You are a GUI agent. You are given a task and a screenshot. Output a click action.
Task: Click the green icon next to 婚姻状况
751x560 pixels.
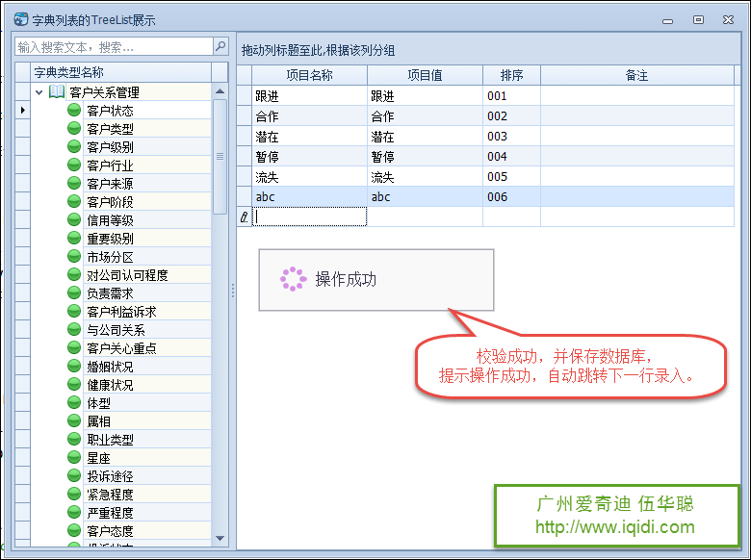coord(74,367)
